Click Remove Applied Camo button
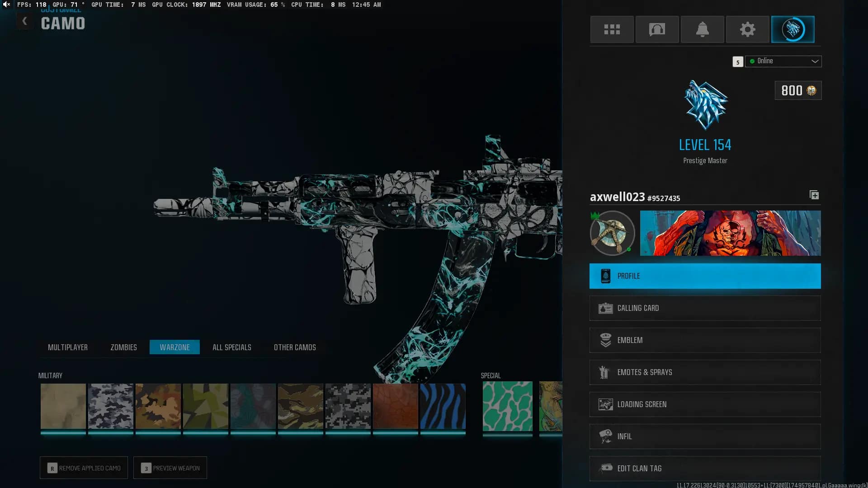Viewport: 868px width, 488px height. [x=84, y=468]
